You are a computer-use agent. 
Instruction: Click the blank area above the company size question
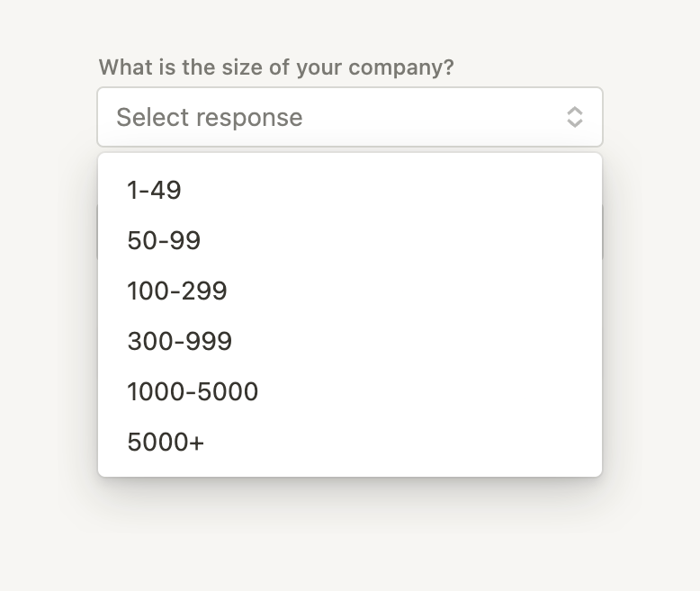click(x=349, y=25)
